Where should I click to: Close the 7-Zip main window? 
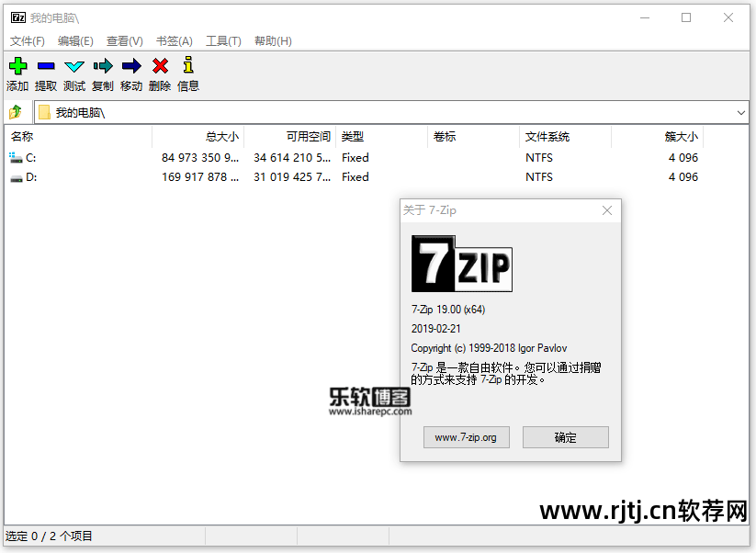[728, 17]
